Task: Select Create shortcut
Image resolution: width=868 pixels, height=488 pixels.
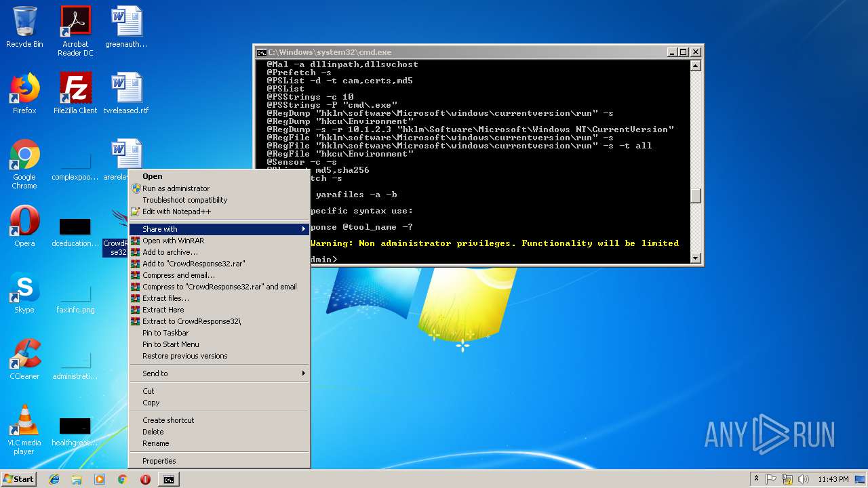Action: tap(220, 420)
